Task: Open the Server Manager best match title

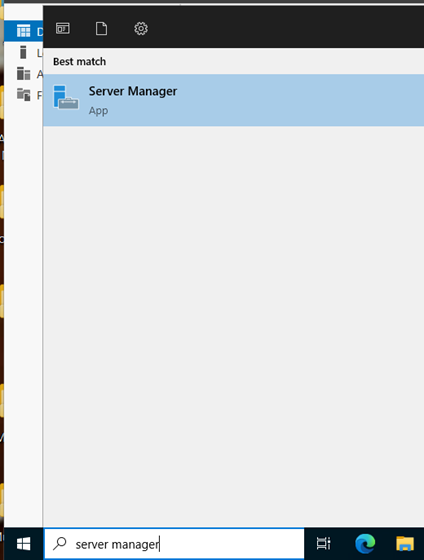Action: coord(133,91)
